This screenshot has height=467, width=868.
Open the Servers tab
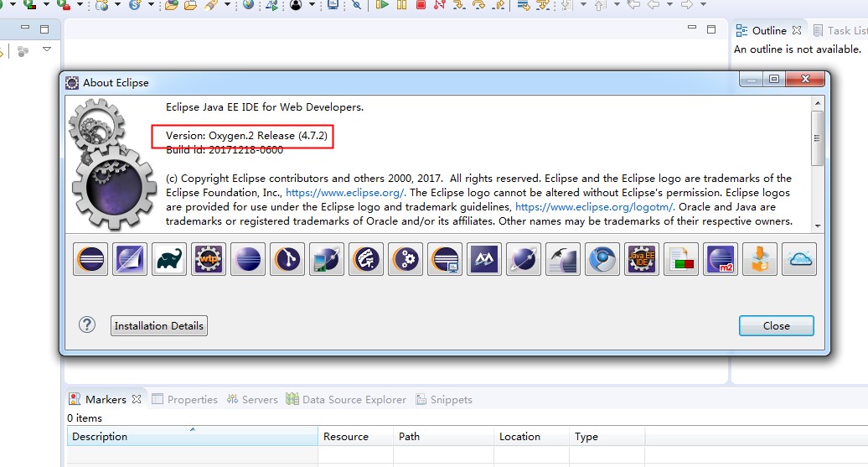coord(252,399)
